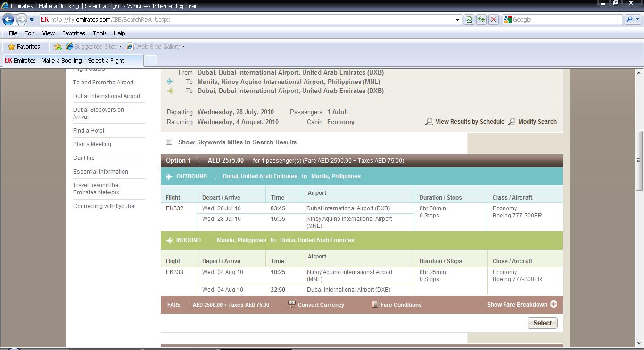Image resolution: width=644 pixels, height=350 pixels.
Task: Open Dubai Stopovers on Arrival link
Action: (x=99, y=113)
